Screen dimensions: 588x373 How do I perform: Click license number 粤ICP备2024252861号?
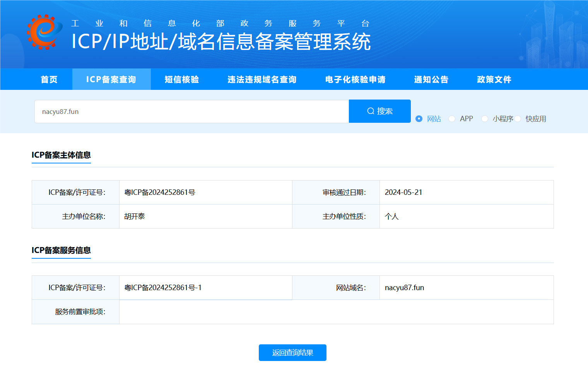pyautogui.click(x=160, y=193)
